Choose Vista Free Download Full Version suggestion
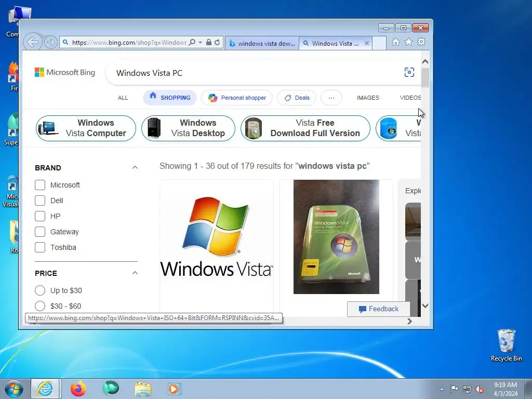The image size is (532, 399). 305,128
